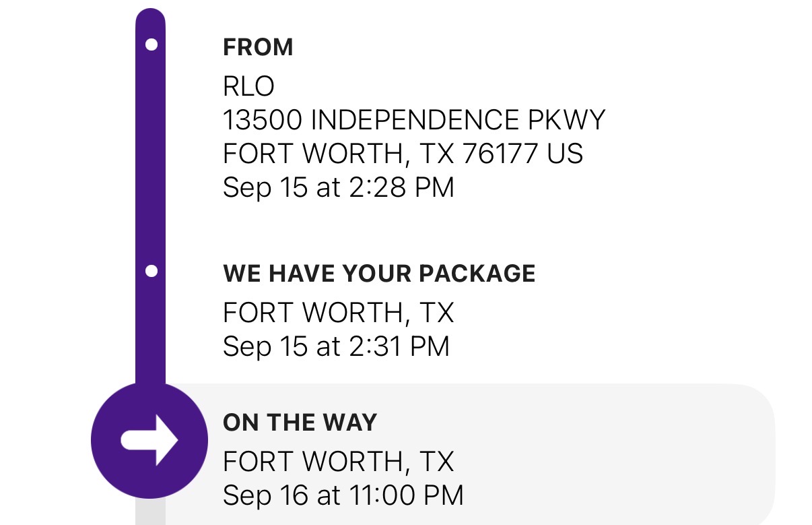Click the FROM heading
Screen dimensions: 812x525
coord(258,47)
